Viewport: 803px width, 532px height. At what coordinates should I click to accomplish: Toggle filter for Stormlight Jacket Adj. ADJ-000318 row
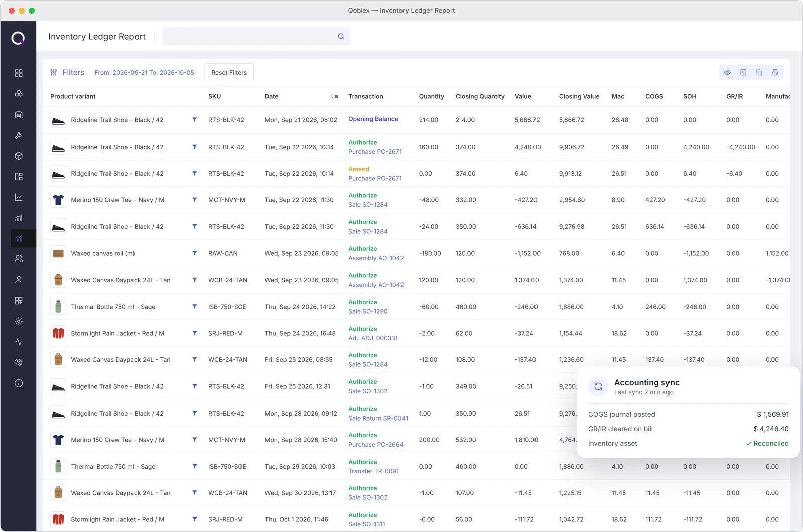(195, 333)
